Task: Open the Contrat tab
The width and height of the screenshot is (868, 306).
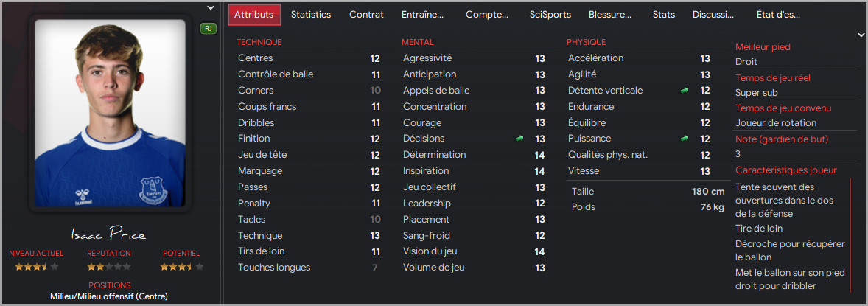Action: (x=366, y=15)
